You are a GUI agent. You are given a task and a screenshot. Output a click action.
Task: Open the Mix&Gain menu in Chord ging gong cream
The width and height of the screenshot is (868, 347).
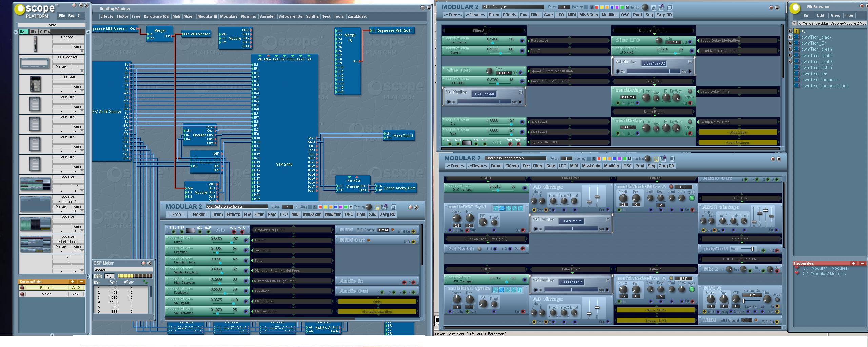tap(591, 166)
